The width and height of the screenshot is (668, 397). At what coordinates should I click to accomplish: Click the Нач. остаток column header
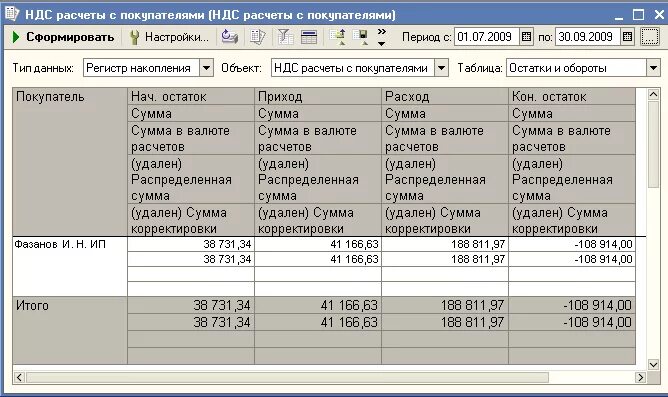(191, 97)
